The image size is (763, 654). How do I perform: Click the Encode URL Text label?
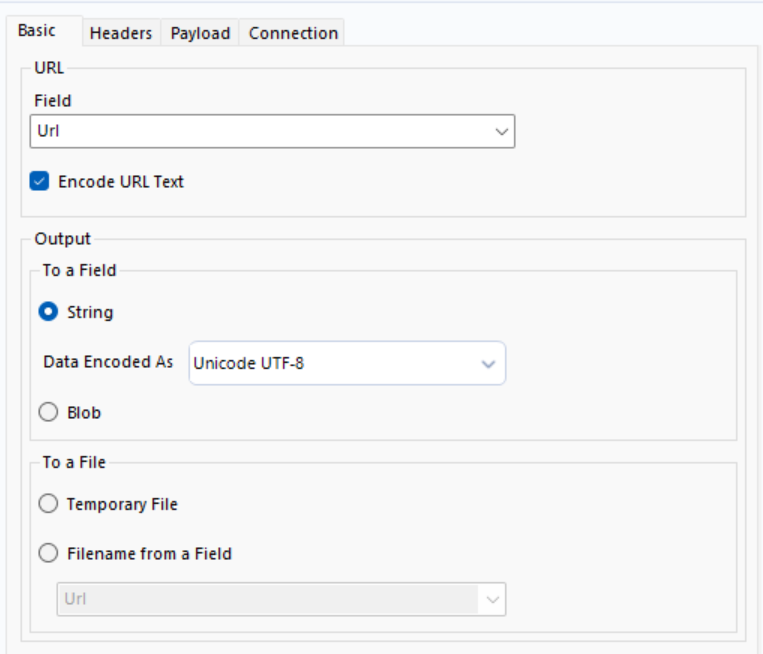tap(121, 182)
